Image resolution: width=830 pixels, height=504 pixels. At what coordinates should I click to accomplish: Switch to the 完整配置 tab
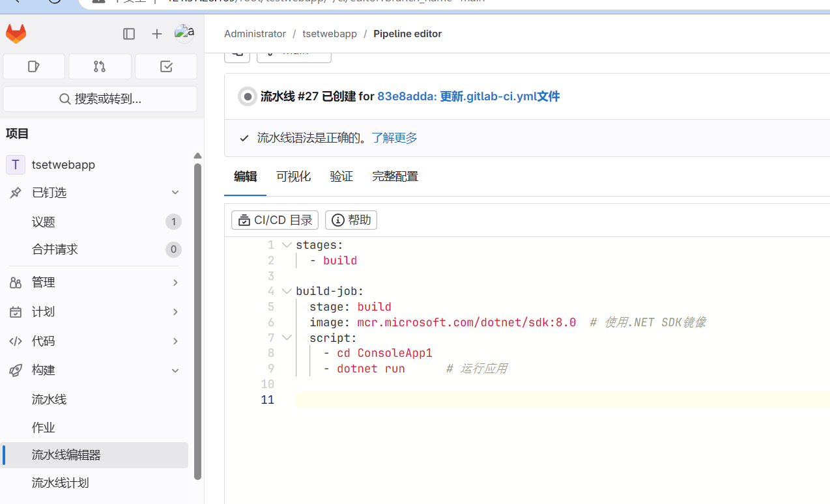tap(395, 176)
